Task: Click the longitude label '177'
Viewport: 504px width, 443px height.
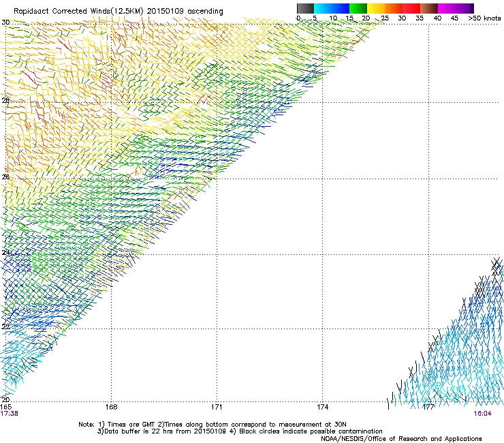Action: click(x=428, y=407)
